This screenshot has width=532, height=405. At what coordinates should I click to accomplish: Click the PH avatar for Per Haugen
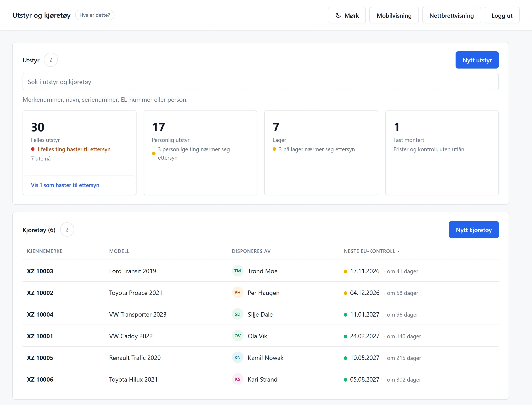237,293
